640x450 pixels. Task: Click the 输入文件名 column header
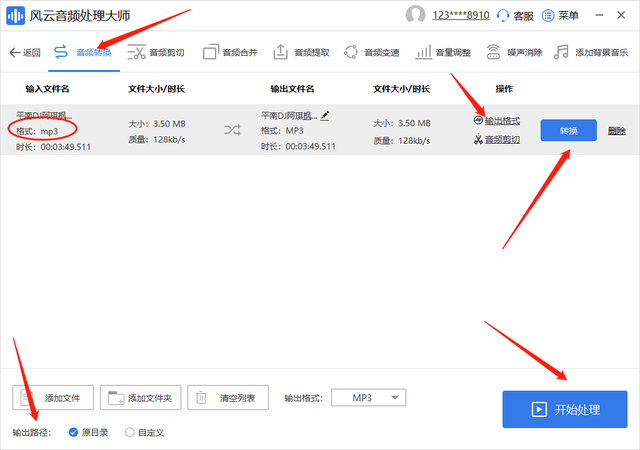tap(47, 89)
